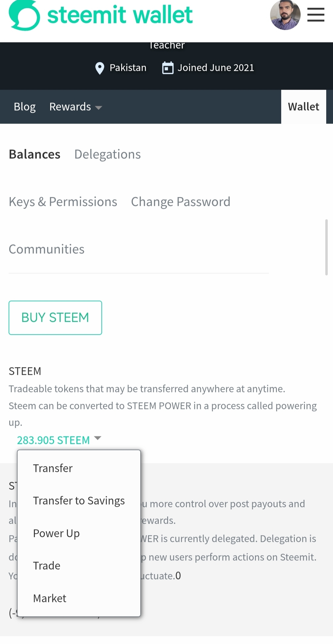Go to Keys & Permissions
This screenshot has height=644, width=333.
pyautogui.click(x=63, y=202)
